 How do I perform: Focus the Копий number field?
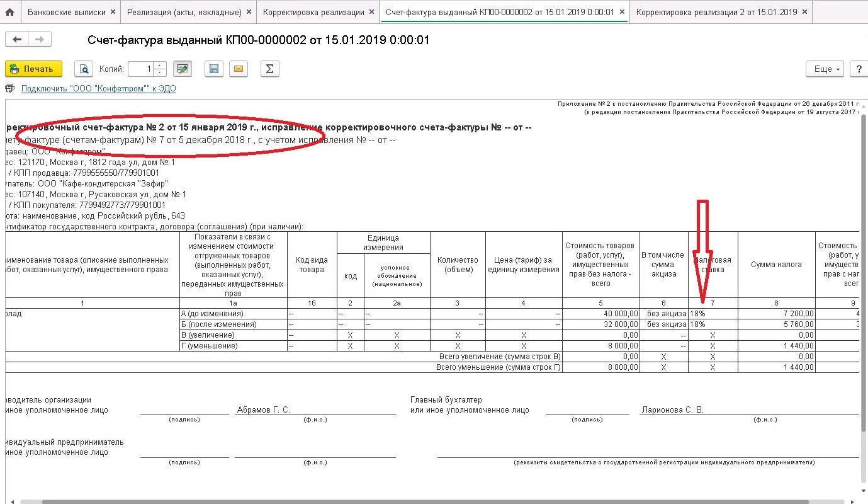141,69
